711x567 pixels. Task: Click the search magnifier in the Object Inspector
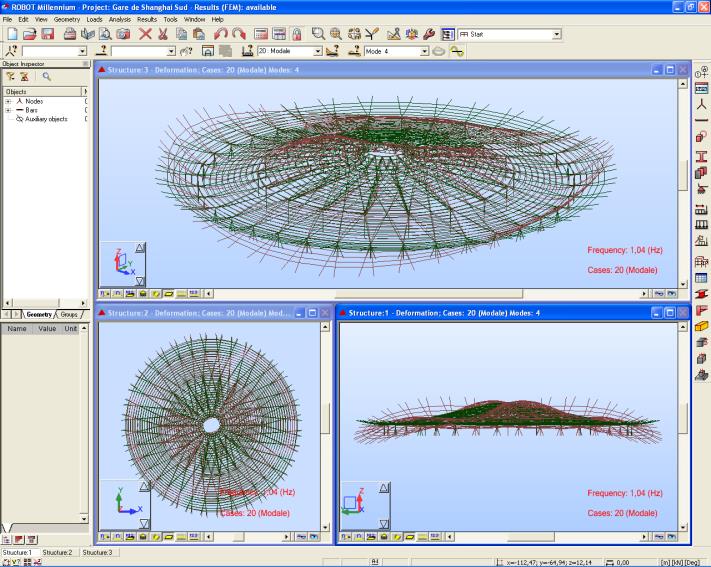click(47, 77)
